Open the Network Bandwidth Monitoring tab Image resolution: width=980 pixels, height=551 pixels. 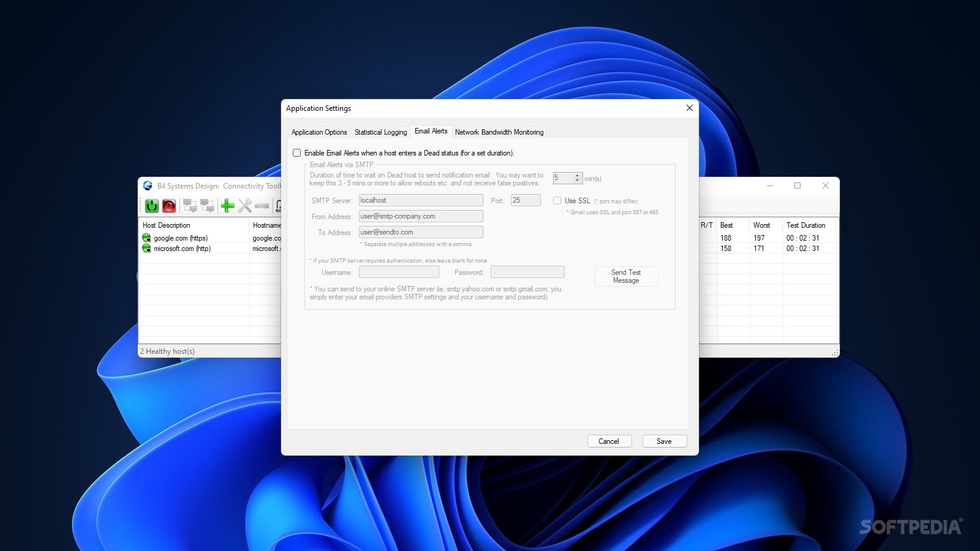click(499, 132)
